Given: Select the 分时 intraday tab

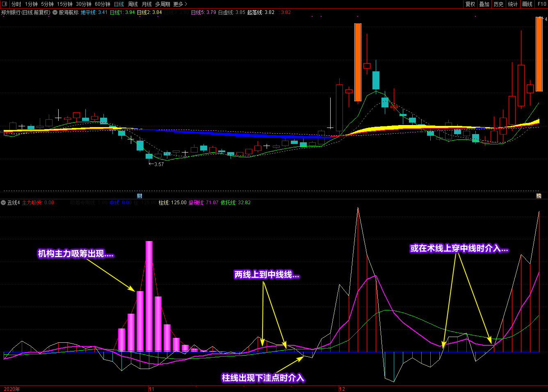Looking at the screenshot, I should [16, 4].
